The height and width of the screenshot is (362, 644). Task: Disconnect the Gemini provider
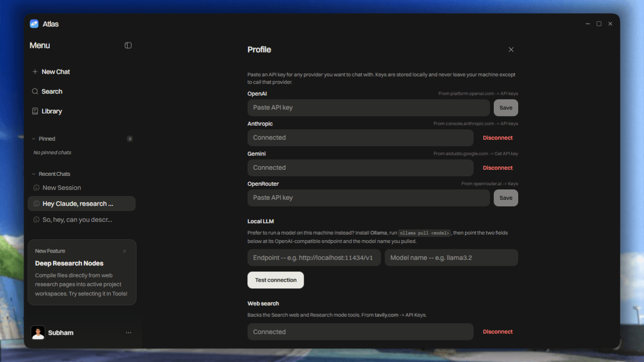[x=498, y=168]
